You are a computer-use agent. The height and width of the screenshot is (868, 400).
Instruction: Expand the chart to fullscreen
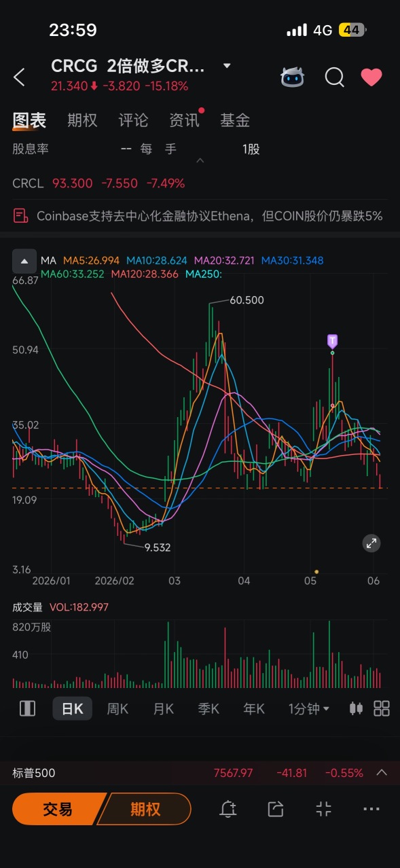(x=371, y=543)
